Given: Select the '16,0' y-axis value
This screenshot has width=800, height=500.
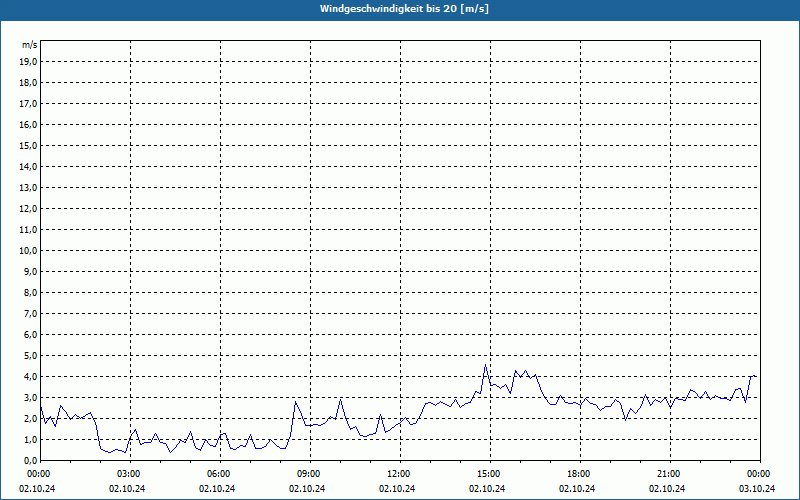Looking at the screenshot, I should pos(28,124).
